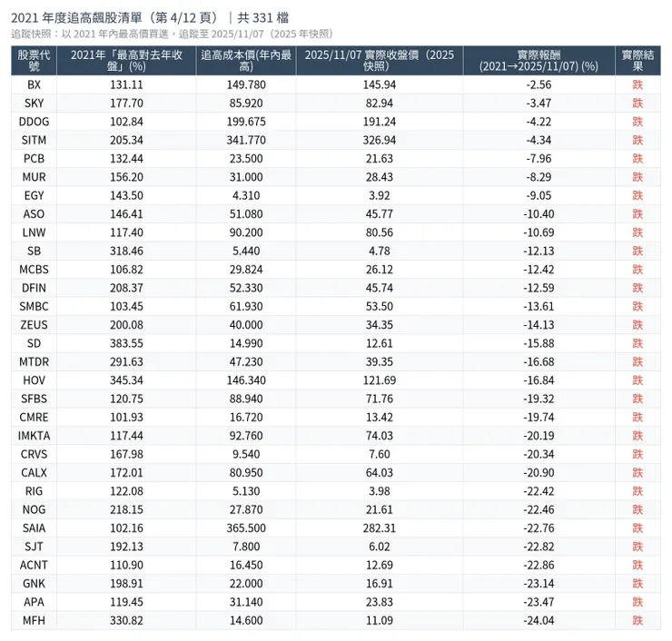The height and width of the screenshot is (641, 672).
Task: Select ticker PCB cell
Action: 34,159
